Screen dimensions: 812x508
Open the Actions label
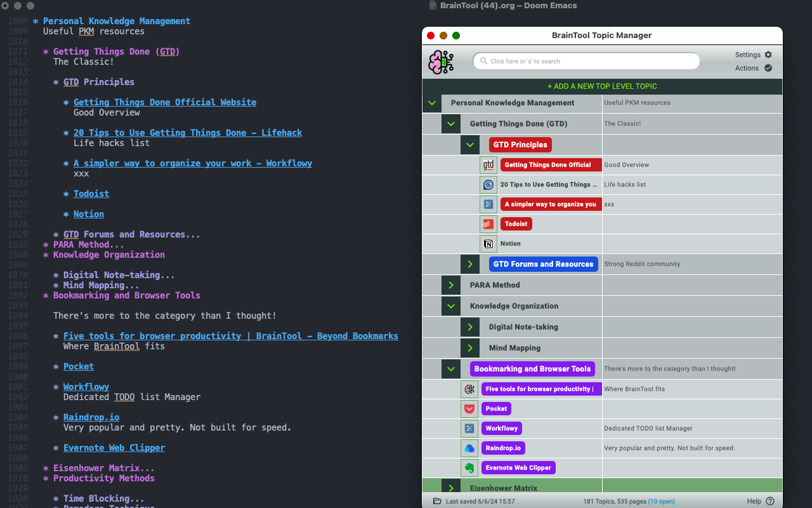coord(747,68)
